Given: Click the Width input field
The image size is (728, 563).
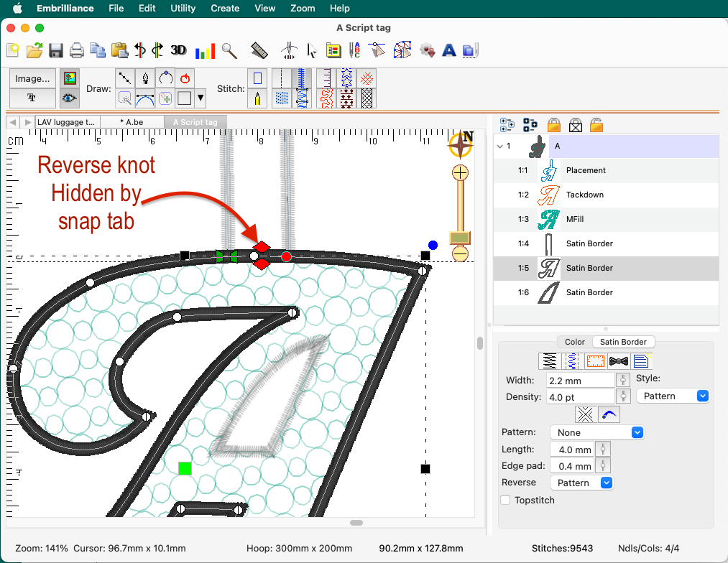Looking at the screenshot, I should 581,381.
